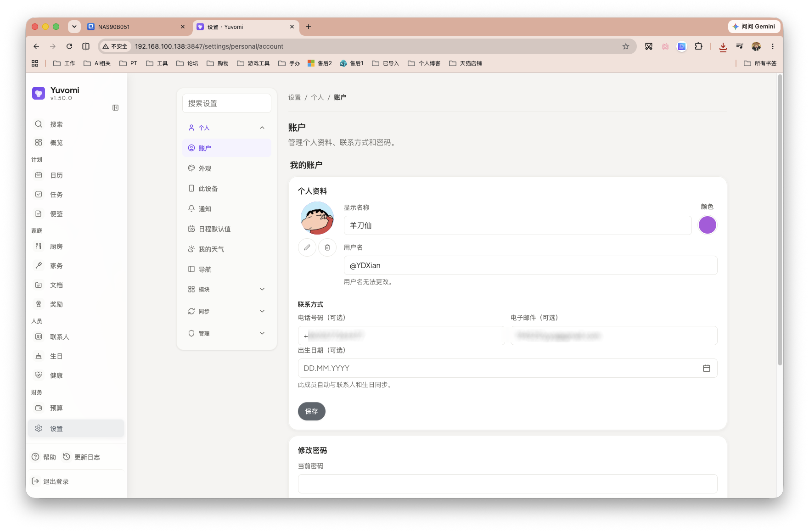Click the Help (帮助) link
The image size is (809, 532).
tap(44, 457)
